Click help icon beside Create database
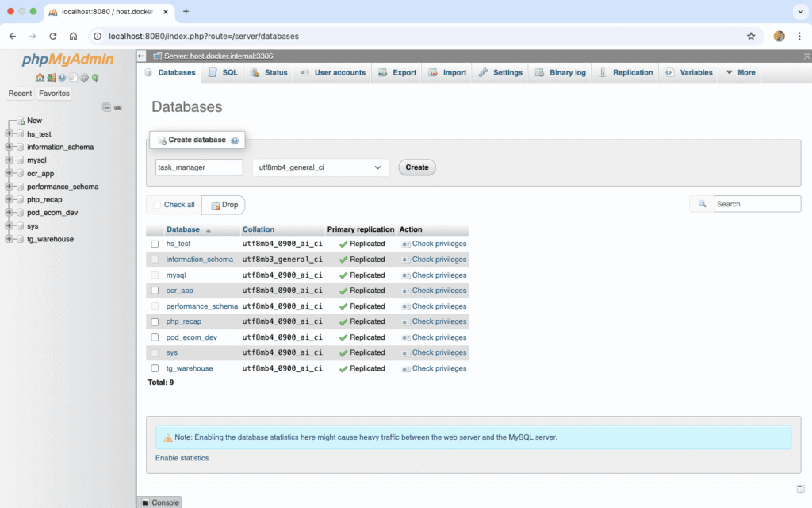The width and height of the screenshot is (812, 508). pos(235,140)
